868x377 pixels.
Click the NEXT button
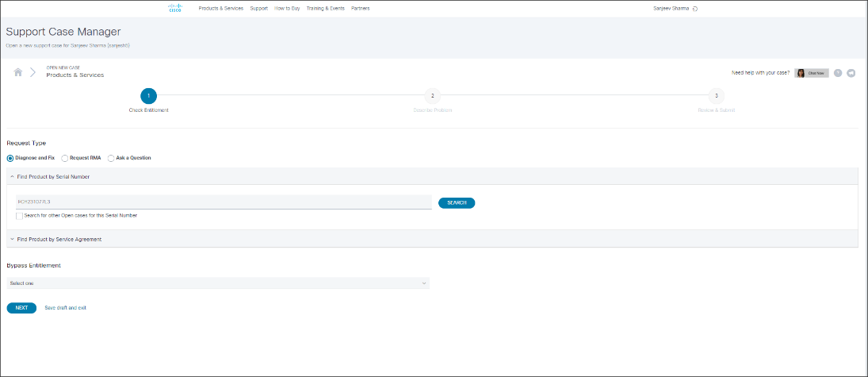[x=21, y=308]
